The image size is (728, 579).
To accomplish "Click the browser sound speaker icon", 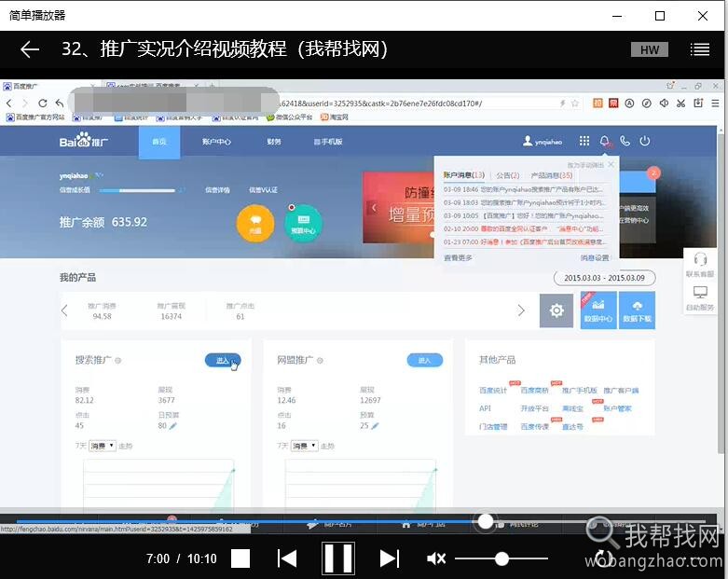I will click(664, 103).
